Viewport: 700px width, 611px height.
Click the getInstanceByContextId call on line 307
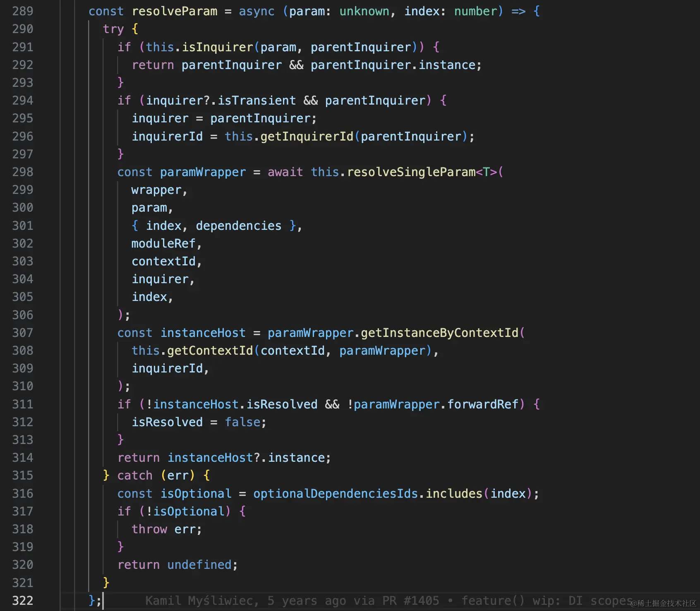point(439,333)
